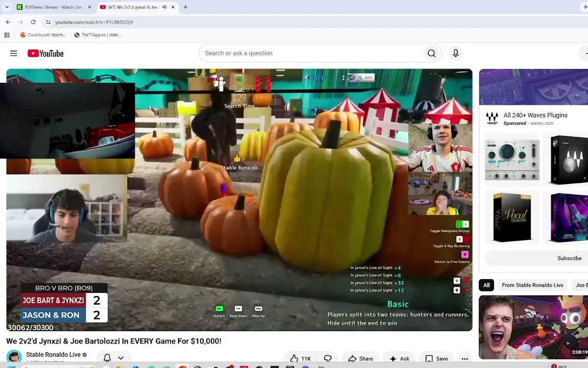Start voice search with the microphone

click(x=456, y=53)
